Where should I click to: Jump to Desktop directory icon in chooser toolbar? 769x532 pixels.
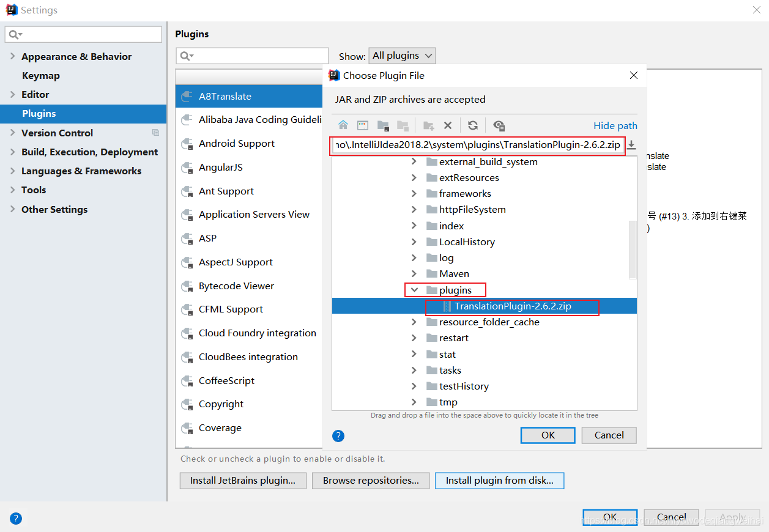(363, 125)
